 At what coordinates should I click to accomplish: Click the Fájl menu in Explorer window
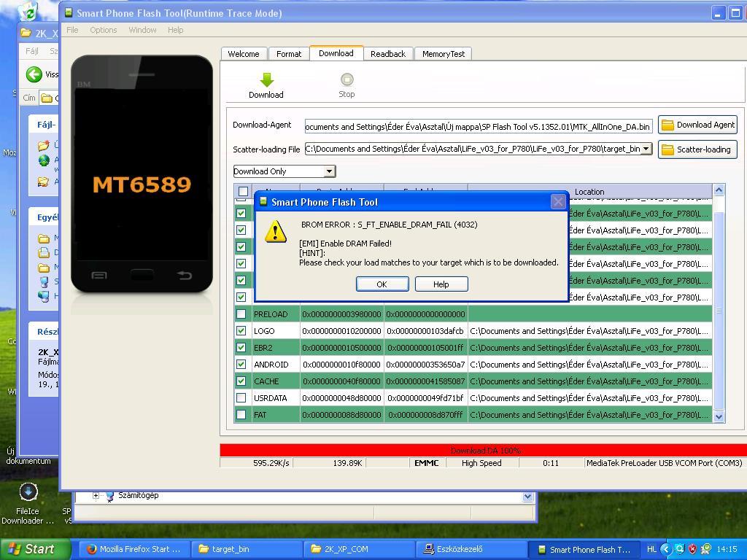click(x=32, y=51)
